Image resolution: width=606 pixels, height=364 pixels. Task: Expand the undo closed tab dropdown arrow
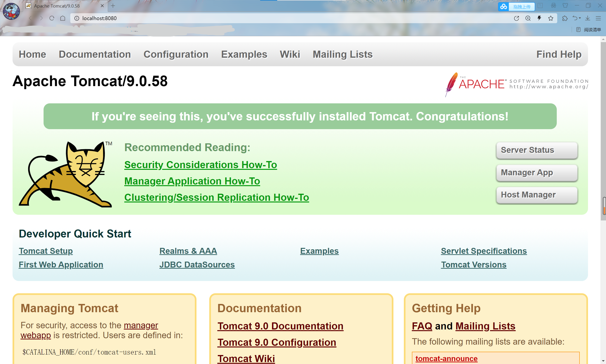point(580,18)
